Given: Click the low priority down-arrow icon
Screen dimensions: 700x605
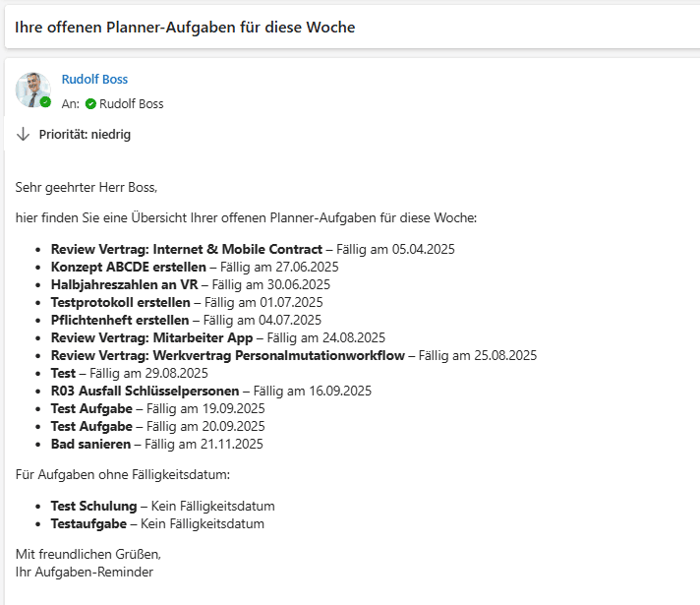Looking at the screenshot, I should pyautogui.click(x=24, y=134).
